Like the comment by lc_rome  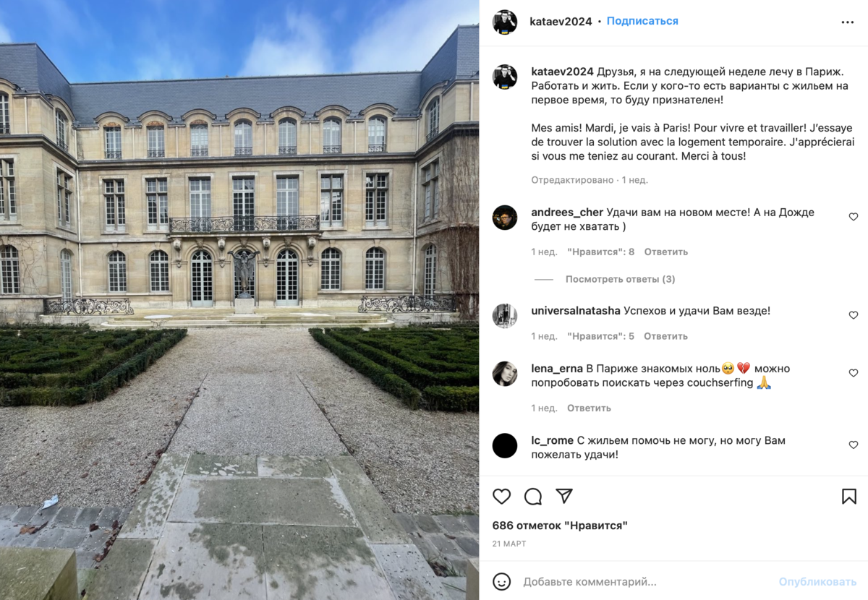(x=854, y=445)
